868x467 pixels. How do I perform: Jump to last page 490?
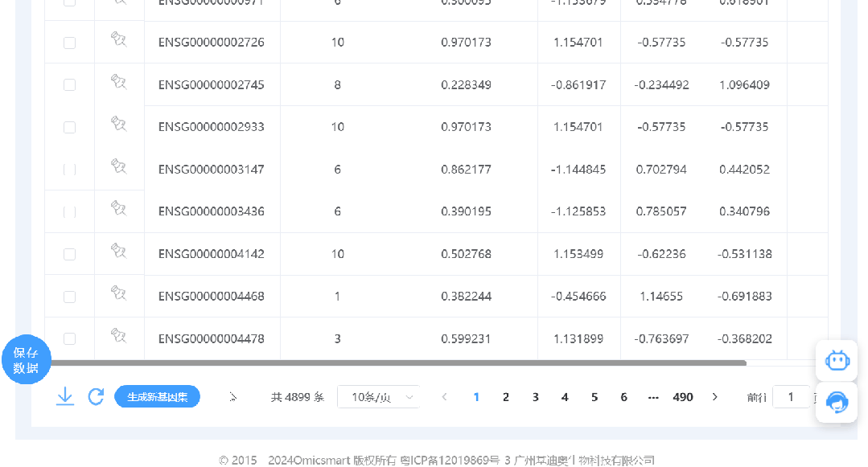(683, 397)
